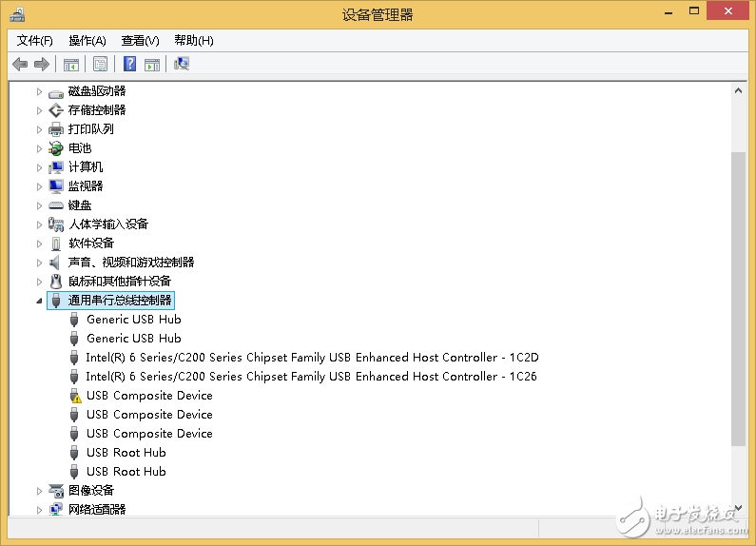The image size is (756, 546).
Task: Click the scrollbar down arrow
Action: pos(738,508)
